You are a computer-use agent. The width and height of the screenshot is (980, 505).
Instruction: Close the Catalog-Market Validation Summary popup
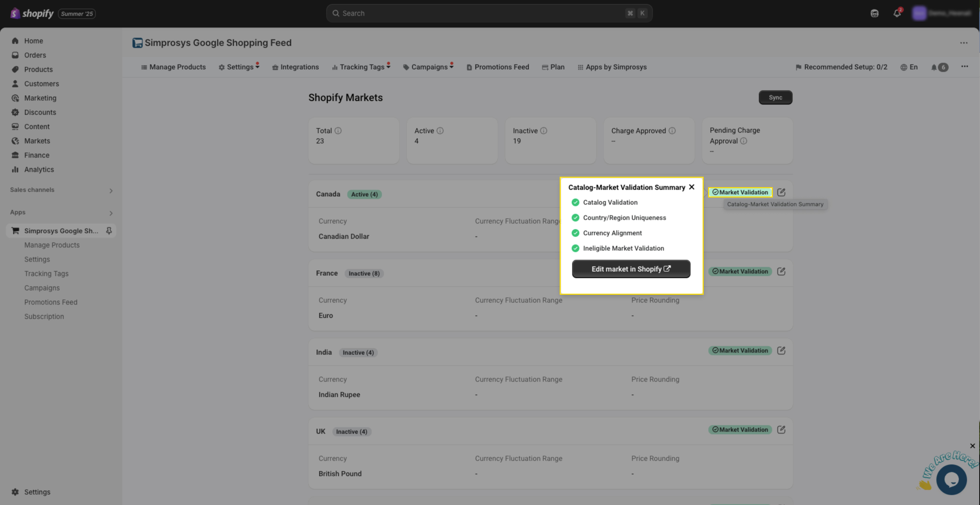click(692, 187)
